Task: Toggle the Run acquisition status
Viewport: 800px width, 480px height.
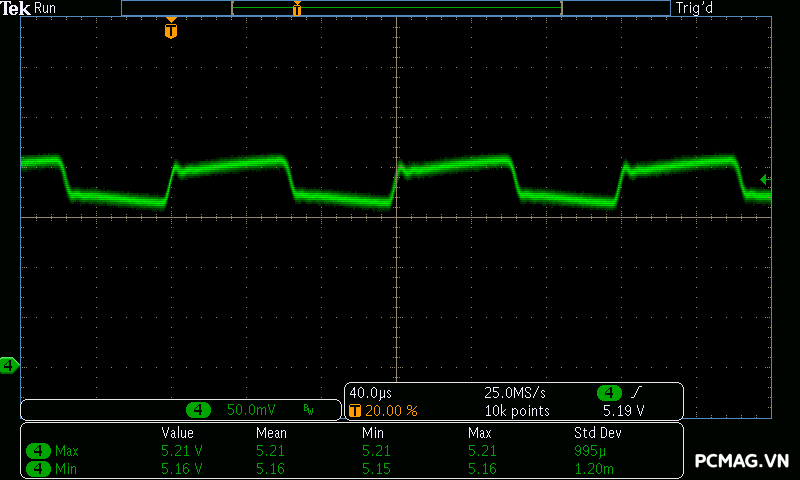Action: click(x=46, y=8)
